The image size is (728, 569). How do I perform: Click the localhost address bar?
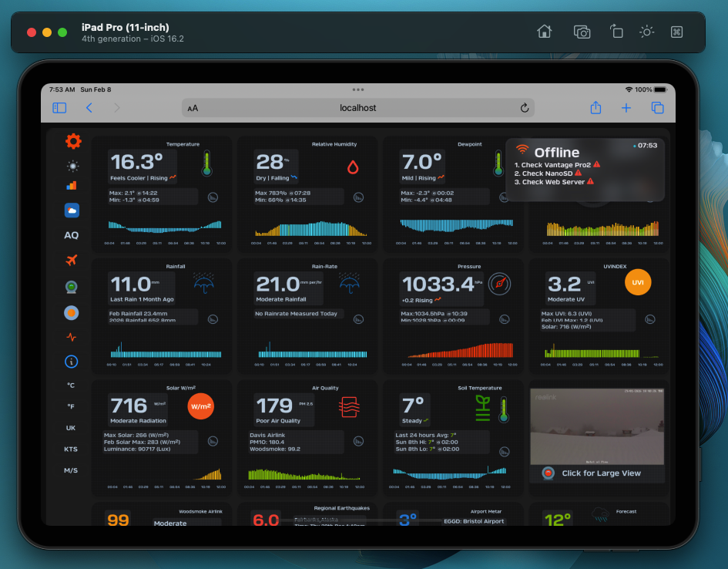357,108
